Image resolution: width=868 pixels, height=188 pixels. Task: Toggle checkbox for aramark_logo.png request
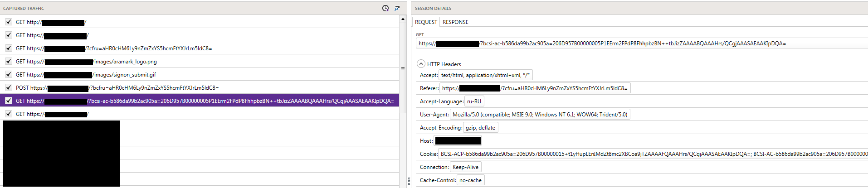[x=9, y=61]
